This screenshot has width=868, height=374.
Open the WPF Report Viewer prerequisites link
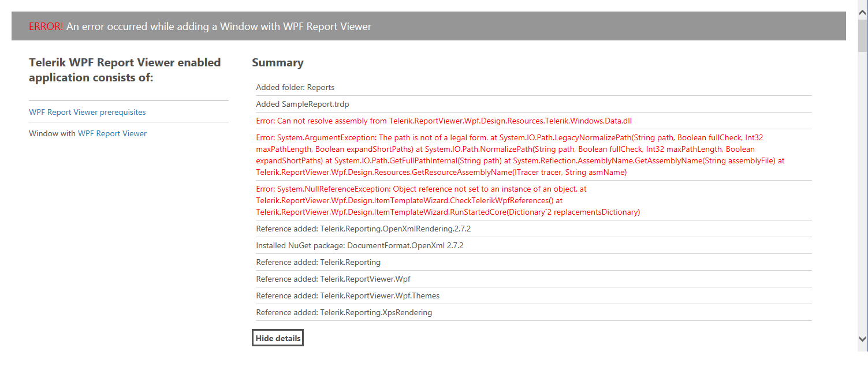[87, 112]
